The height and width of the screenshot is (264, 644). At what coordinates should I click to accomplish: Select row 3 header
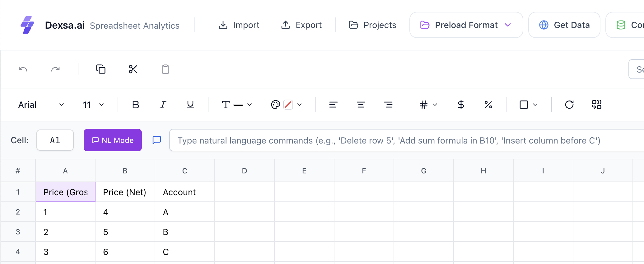pyautogui.click(x=18, y=232)
